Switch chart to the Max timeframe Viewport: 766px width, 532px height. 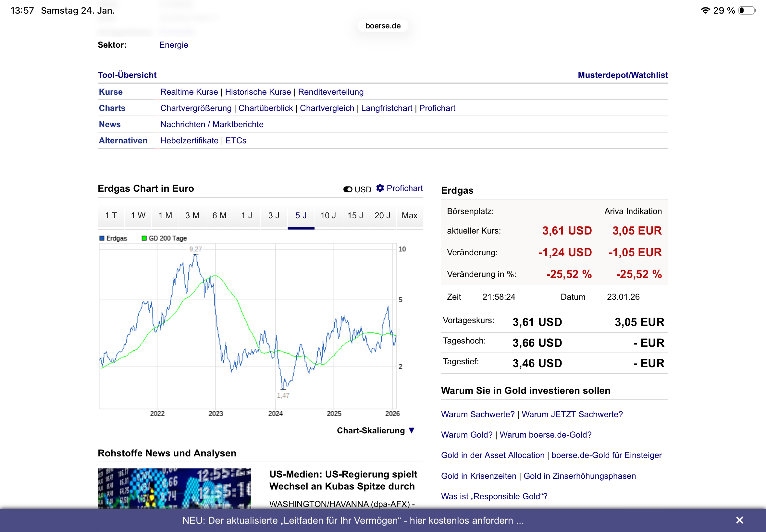(409, 215)
